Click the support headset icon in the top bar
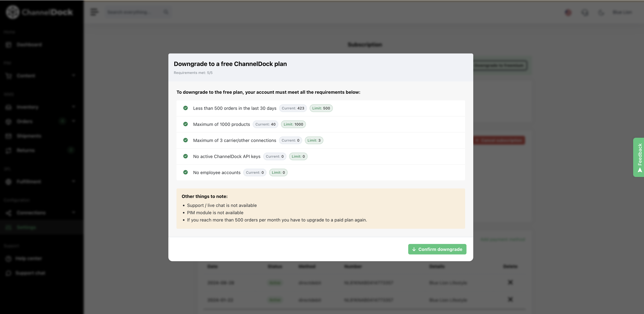 coord(585,12)
